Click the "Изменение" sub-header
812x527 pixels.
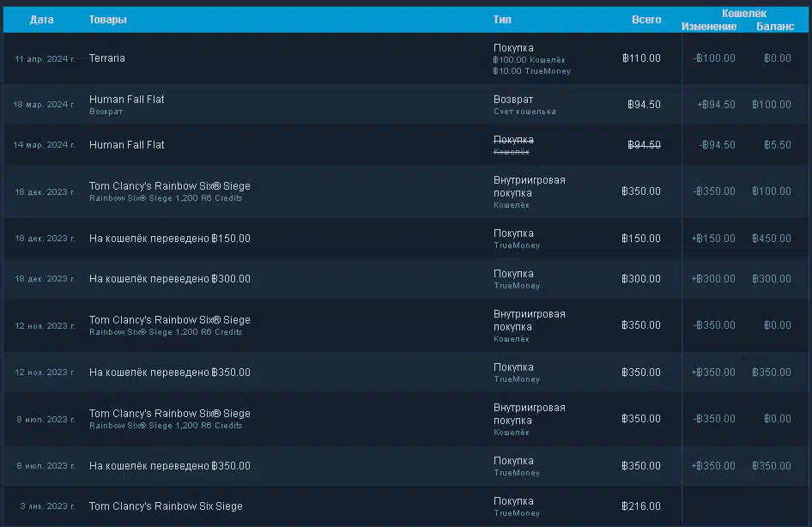click(709, 27)
